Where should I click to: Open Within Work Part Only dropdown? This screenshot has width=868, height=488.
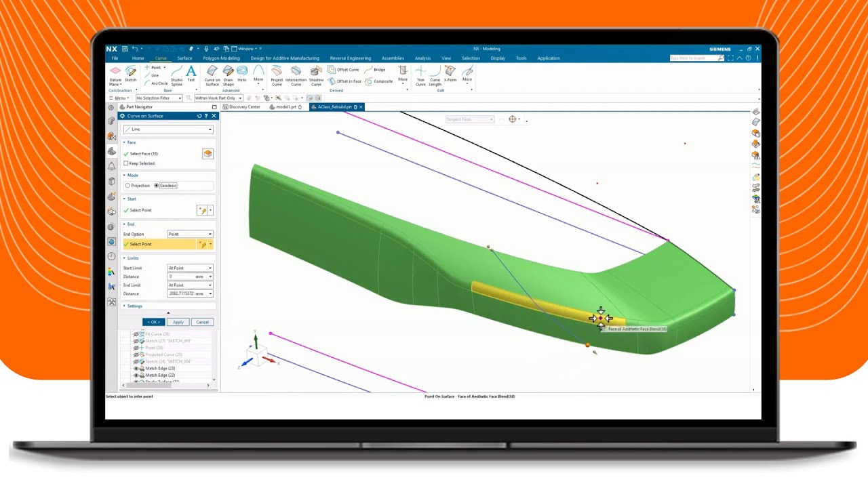click(218, 98)
